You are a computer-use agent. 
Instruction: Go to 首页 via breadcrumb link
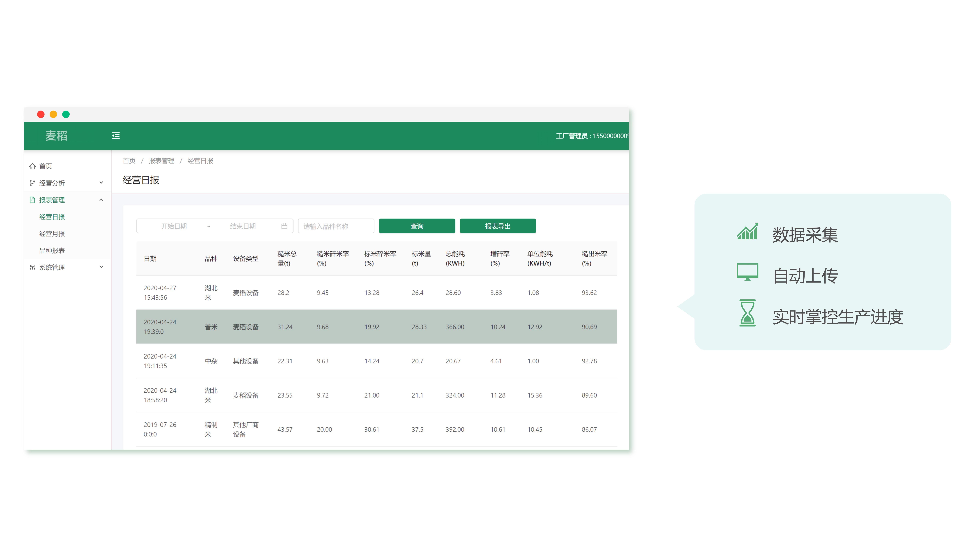pyautogui.click(x=129, y=161)
